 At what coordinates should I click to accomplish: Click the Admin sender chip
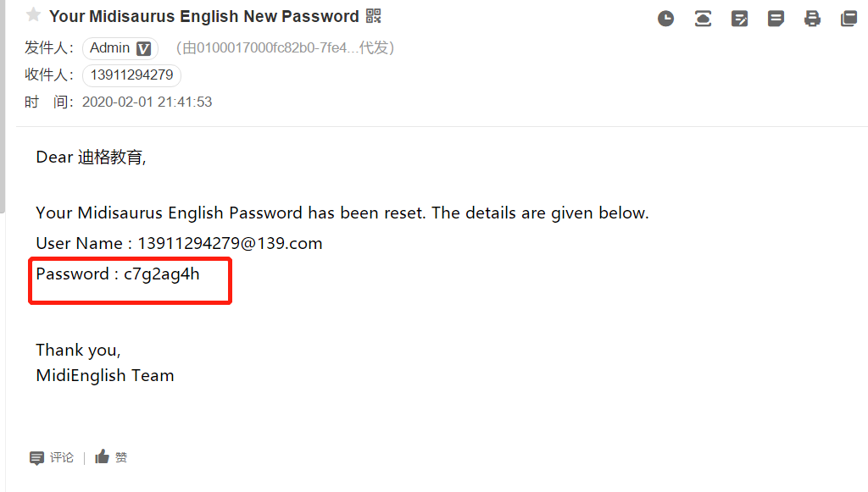coord(120,48)
